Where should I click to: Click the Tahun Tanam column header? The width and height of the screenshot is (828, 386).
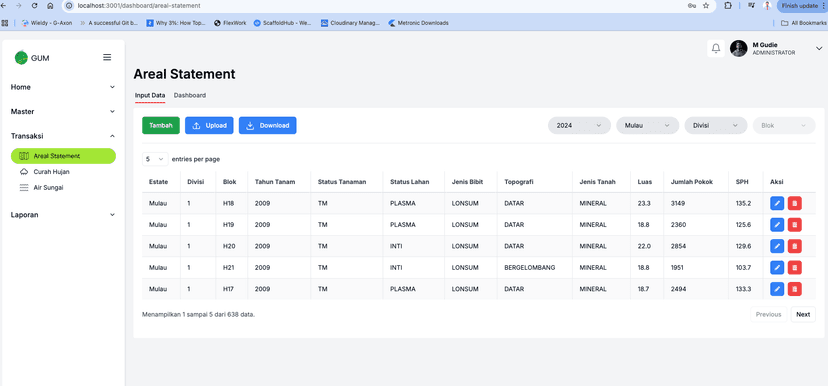275,182
